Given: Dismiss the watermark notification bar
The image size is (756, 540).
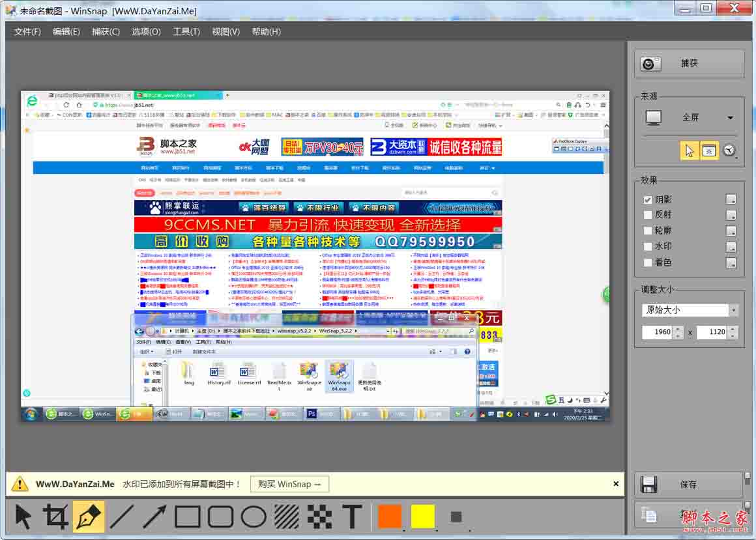Looking at the screenshot, I should coord(616,483).
